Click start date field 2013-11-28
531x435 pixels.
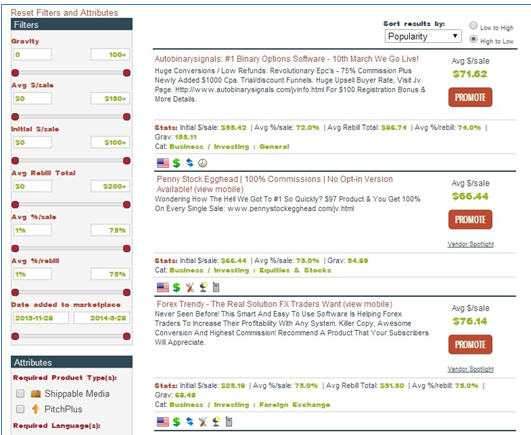pyautogui.click(x=41, y=318)
